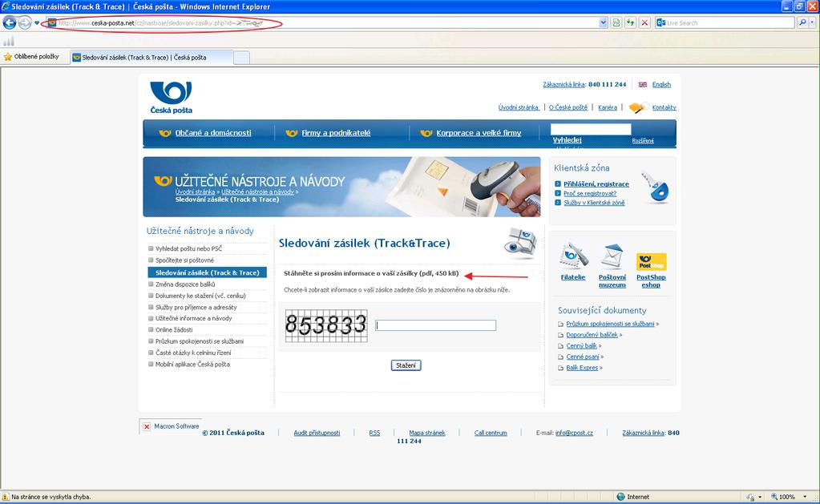Select highlighted Sledování zásilek sidebar item
This screenshot has height=504, width=820.
[207, 272]
